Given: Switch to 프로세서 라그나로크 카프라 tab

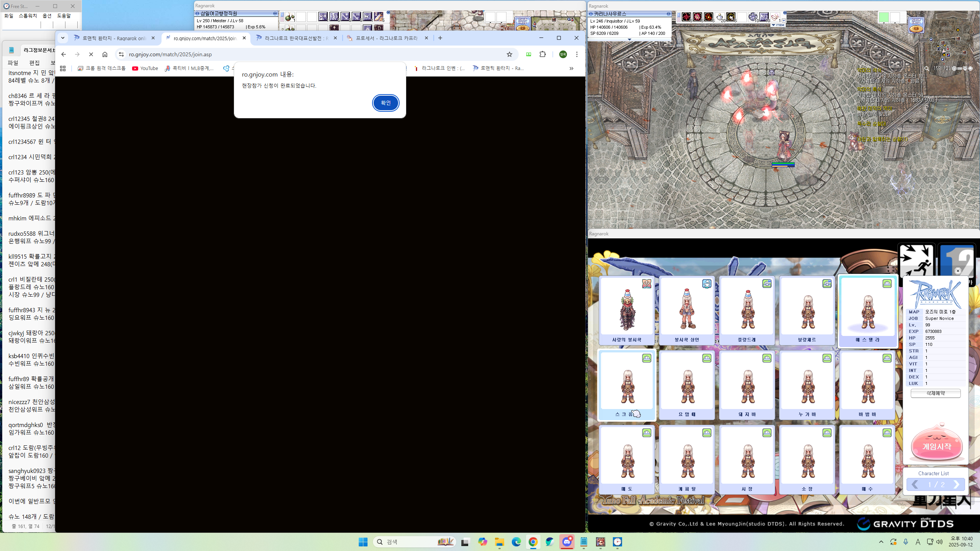Looking at the screenshot, I should click(387, 38).
